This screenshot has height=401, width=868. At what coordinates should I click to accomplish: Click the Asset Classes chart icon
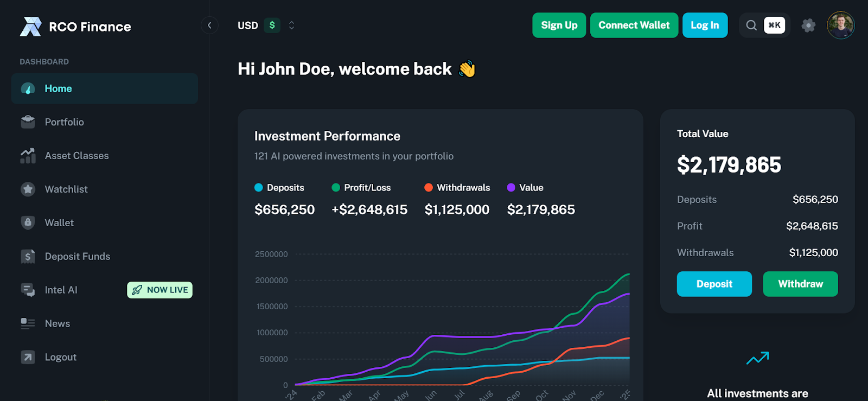coord(28,156)
